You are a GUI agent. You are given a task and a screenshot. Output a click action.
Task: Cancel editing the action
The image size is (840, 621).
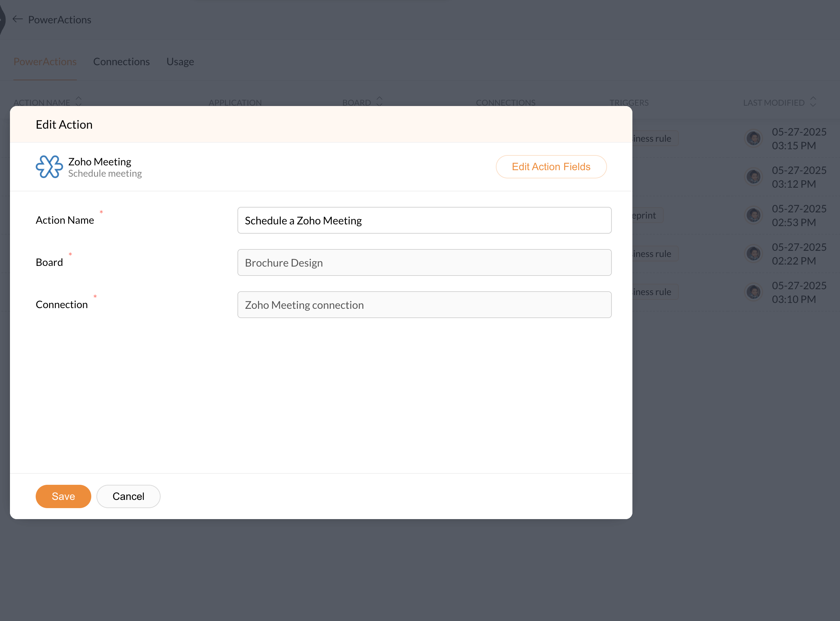click(x=128, y=496)
